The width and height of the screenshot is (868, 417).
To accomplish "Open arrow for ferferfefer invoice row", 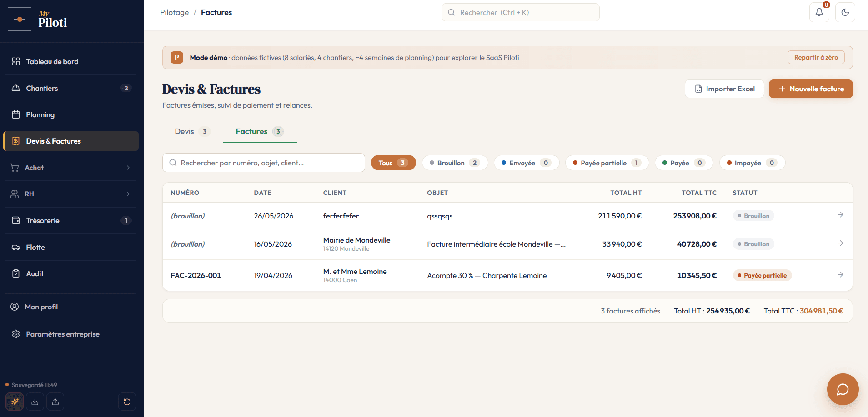I will point(840,215).
